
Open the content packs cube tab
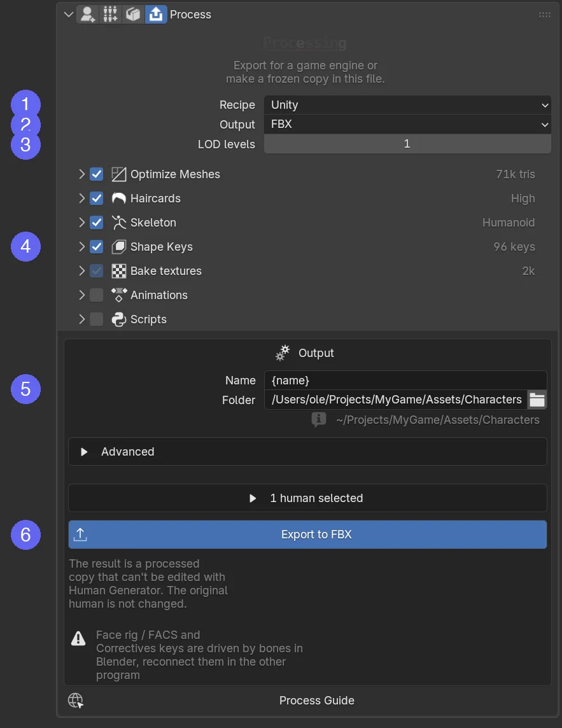click(133, 15)
